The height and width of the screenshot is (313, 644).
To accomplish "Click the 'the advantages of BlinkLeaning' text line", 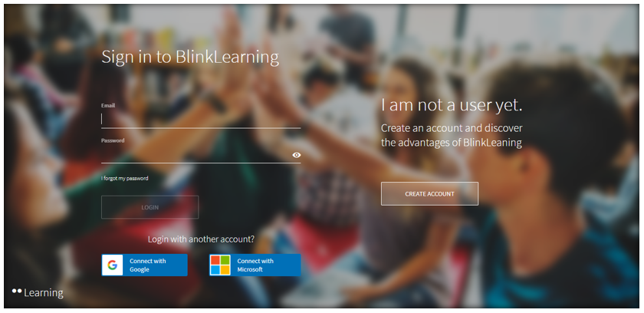I will [x=452, y=142].
